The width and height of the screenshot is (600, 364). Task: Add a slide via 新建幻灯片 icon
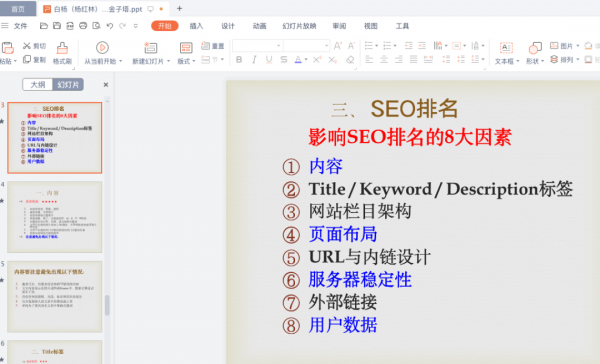[150, 47]
